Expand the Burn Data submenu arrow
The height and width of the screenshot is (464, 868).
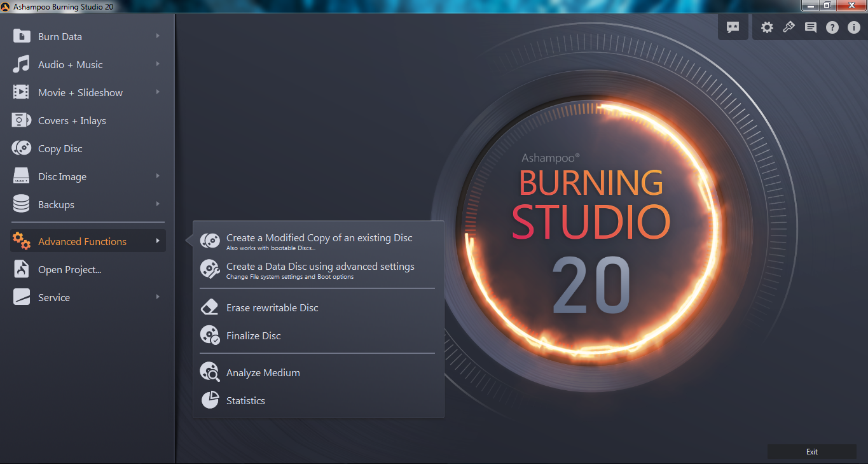click(158, 36)
